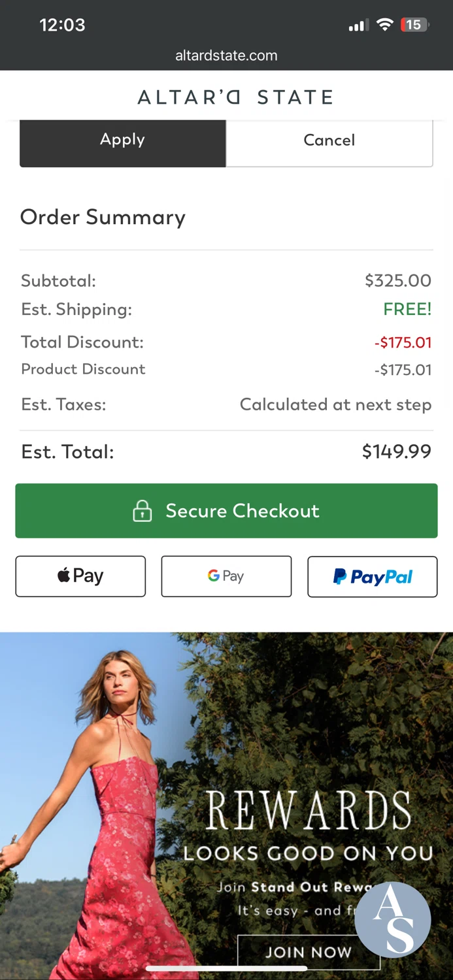This screenshot has width=453, height=980.
Task: Tap the 12:03 clock display
Action: tap(62, 24)
